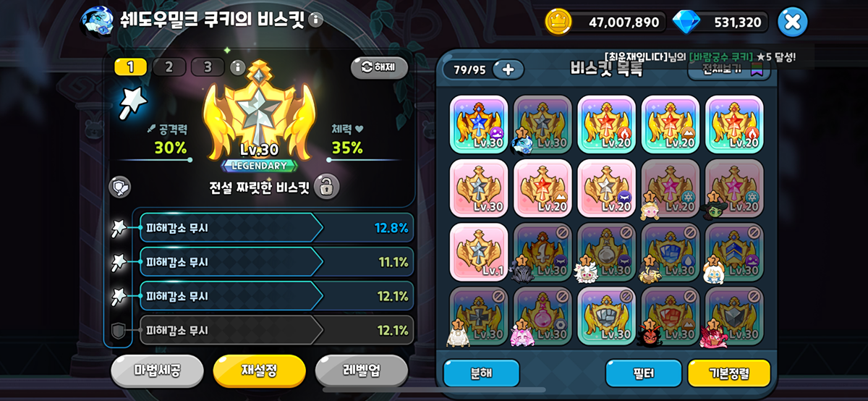Select the 12.8% 피해감소 무시 stat row

[x=276, y=227]
